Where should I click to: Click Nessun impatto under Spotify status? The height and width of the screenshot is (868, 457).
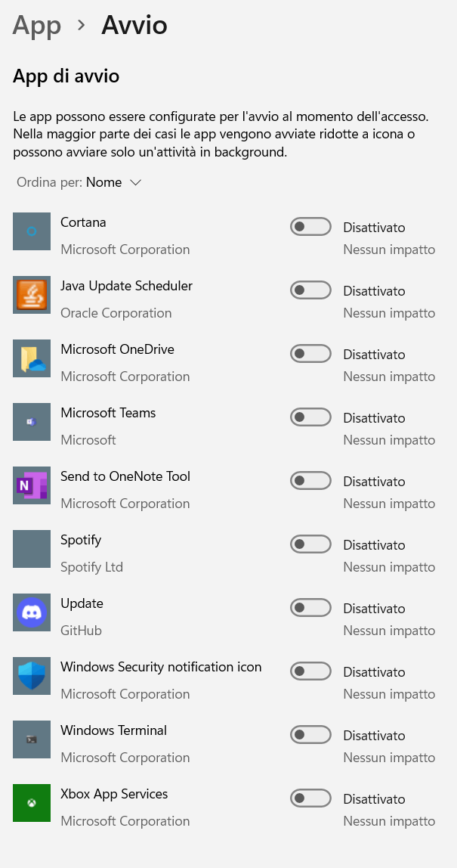(389, 567)
